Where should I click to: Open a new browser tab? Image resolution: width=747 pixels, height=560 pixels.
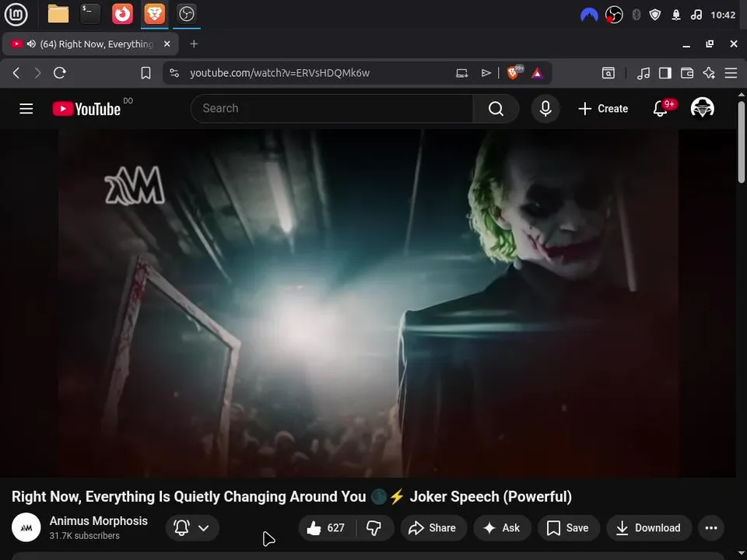pos(194,44)
